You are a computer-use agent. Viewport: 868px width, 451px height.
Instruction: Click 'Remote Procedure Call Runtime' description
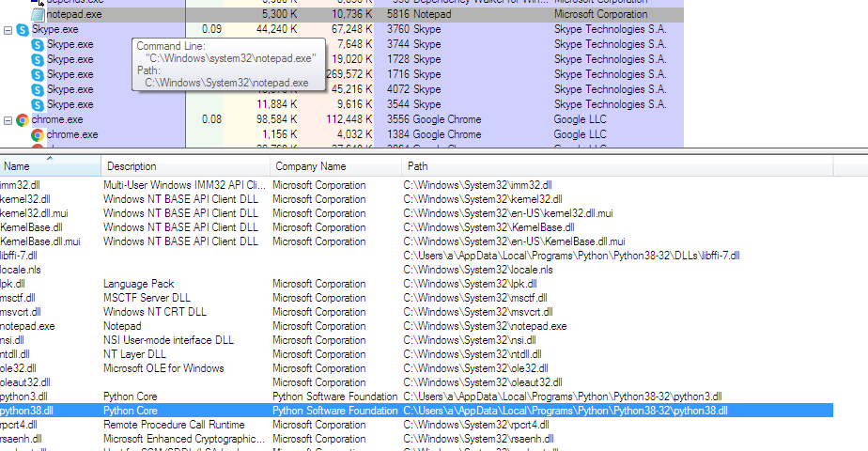(x=174, y=425)
